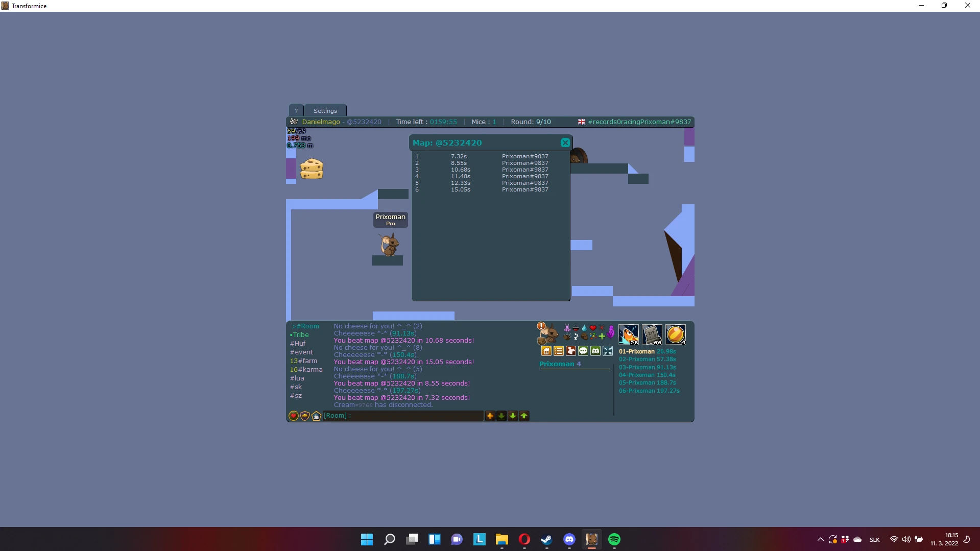This screenshot has height=551, width=980.
Task: Switch to the #Huf chat channel
Action: [x=298, y=344]
